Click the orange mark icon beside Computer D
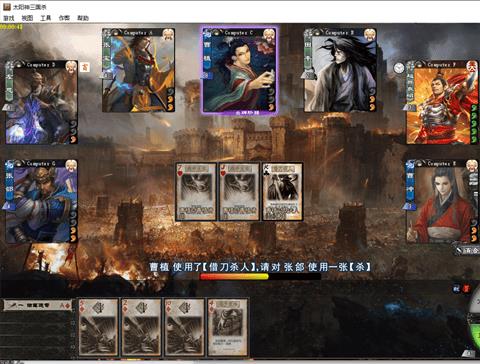 coord(85,67)
